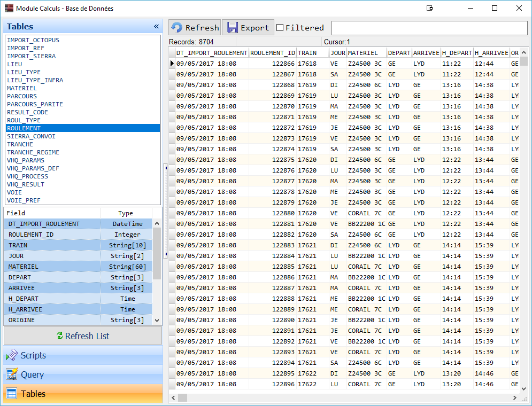Click the Tables grid icon
The image size is (532, 406).
click(11, 394)
